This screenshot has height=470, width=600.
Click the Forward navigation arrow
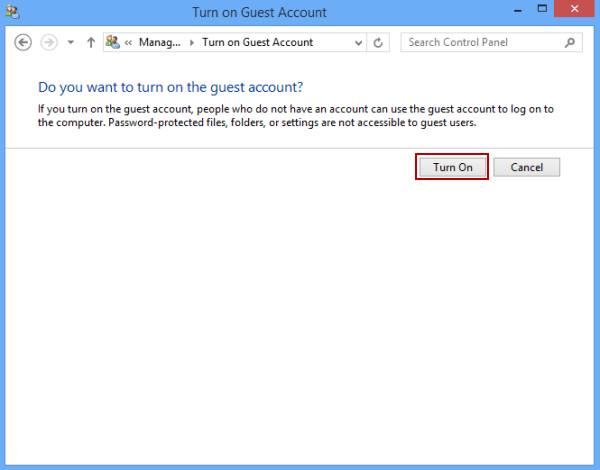point(48,43)
